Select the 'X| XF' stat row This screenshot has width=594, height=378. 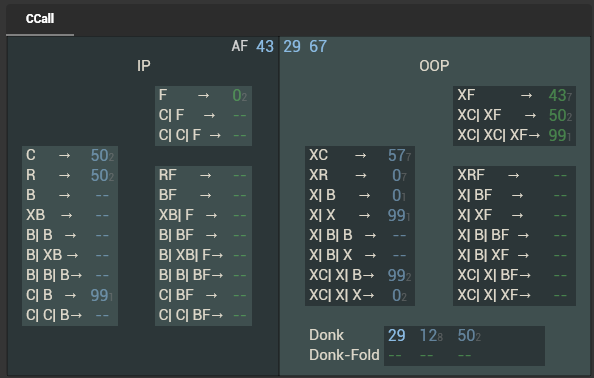click(x=514, y=215)
